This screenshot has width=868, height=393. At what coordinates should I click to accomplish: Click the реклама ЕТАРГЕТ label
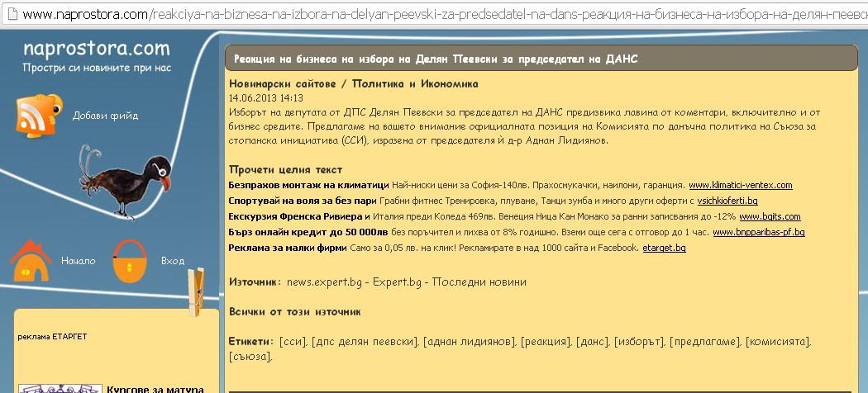tap(53, 337)
